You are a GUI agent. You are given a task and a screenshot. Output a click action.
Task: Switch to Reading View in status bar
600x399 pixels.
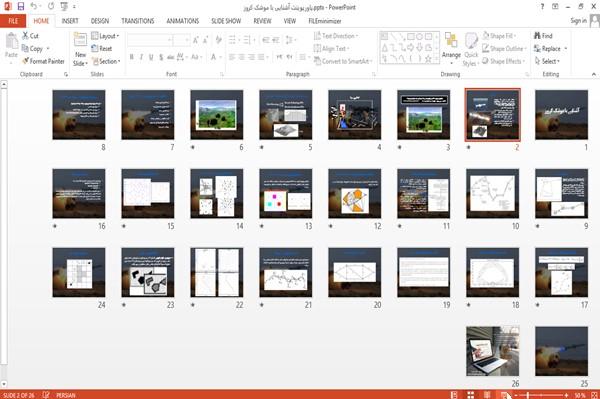click(x=487, y=395)
